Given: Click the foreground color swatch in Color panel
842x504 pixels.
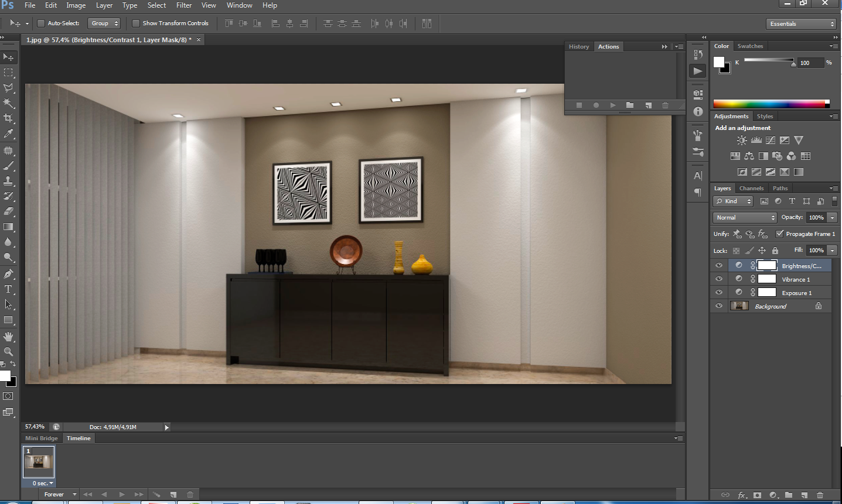Looking at the screenshot, I should coord(718,62).
